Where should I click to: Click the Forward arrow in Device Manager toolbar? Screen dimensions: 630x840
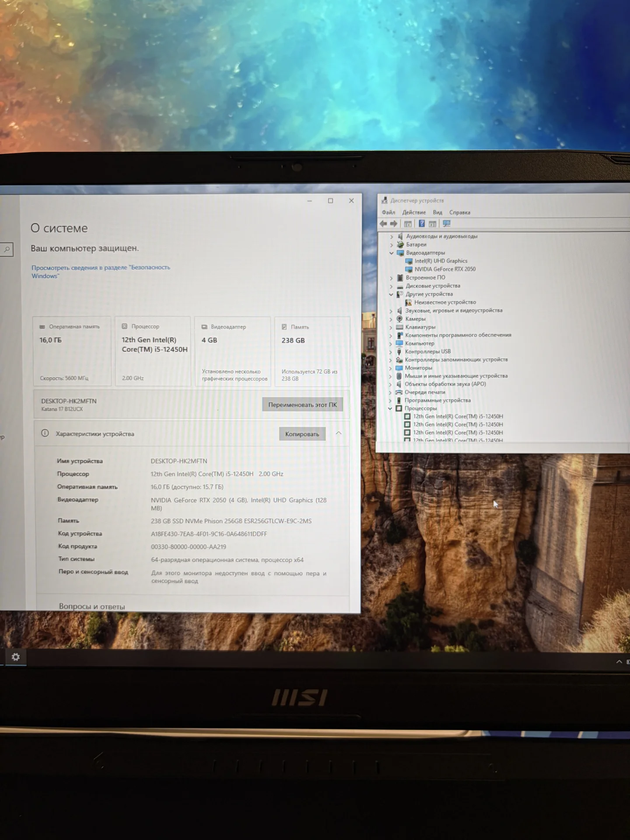tap(394, 224)
